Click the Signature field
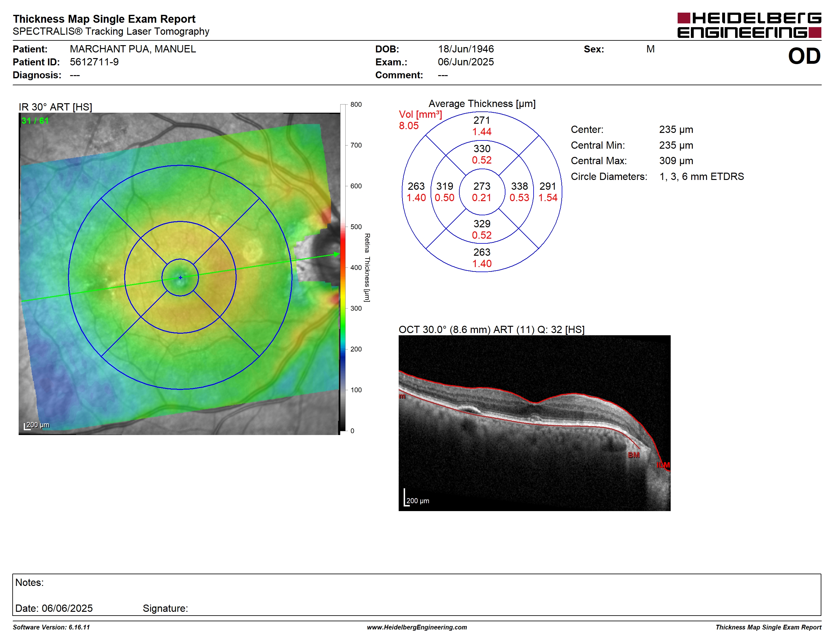The image size is (834, 644). click(165, 608)
